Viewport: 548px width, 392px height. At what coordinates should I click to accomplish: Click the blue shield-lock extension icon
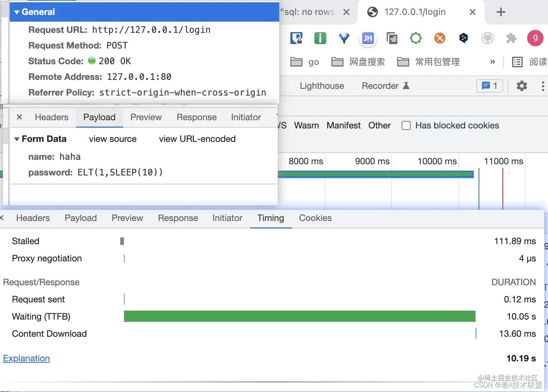pos(296,38)
